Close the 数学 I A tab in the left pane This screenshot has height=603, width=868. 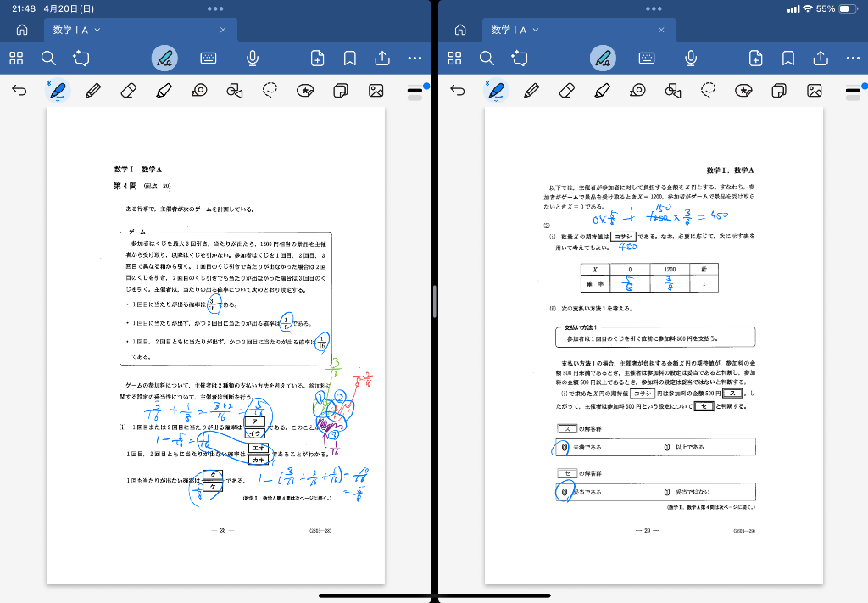coord(223,30)
